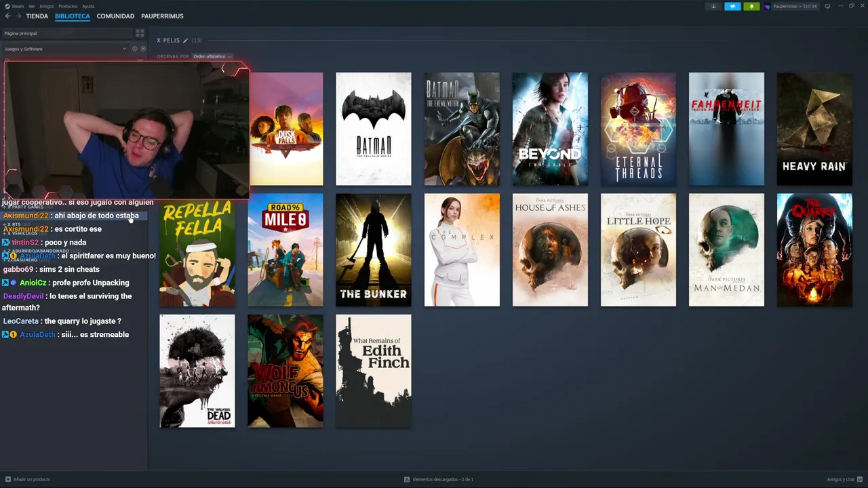Open As Dusk Falls game cover
This screenshot has height=488, width=868.
286,129
